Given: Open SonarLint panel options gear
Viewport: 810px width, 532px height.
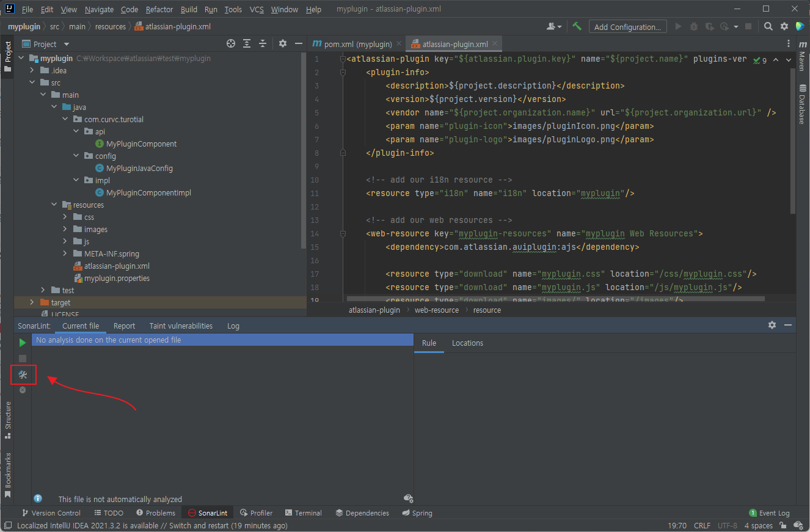Looking at the screenshot, I should pos(772,325).
